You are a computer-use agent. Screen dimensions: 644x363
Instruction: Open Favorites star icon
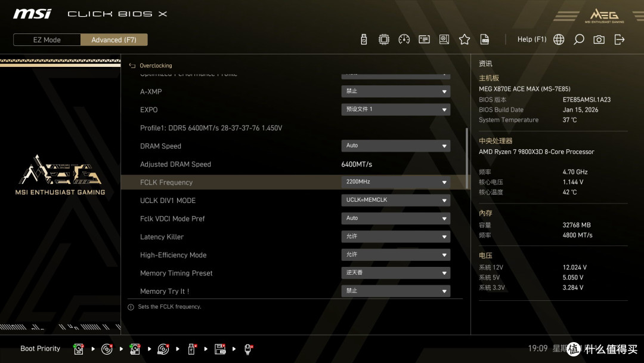[464, 39]
